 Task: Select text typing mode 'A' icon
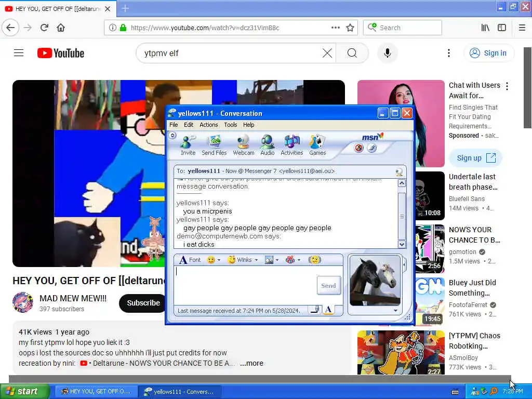click(x=328, y=310)
